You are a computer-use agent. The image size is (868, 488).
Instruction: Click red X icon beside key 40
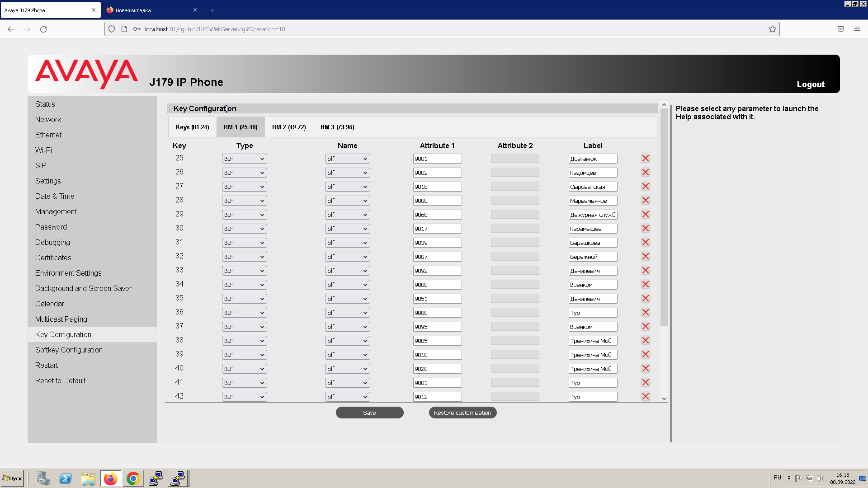645,369
